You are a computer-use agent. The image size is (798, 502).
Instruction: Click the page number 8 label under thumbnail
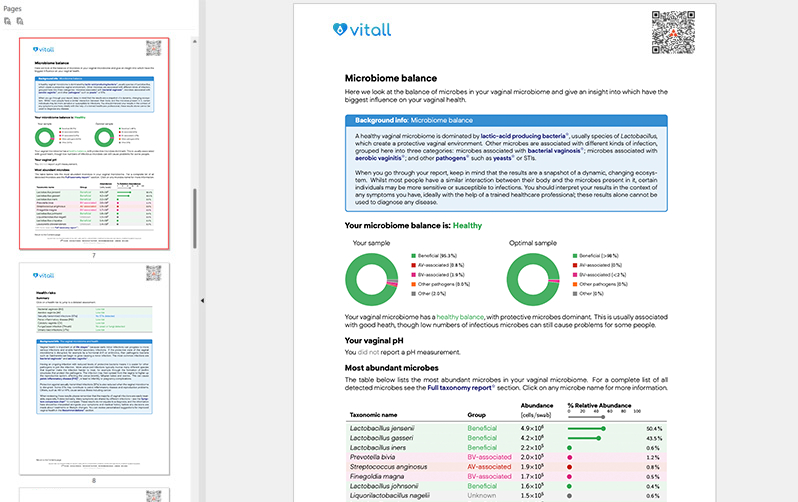coord(94,481)
